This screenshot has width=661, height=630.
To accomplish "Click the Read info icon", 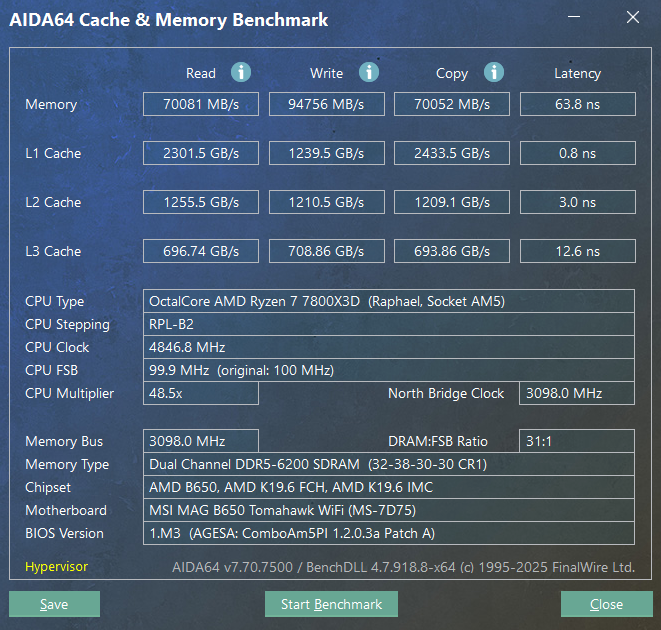I will [241, 72].
